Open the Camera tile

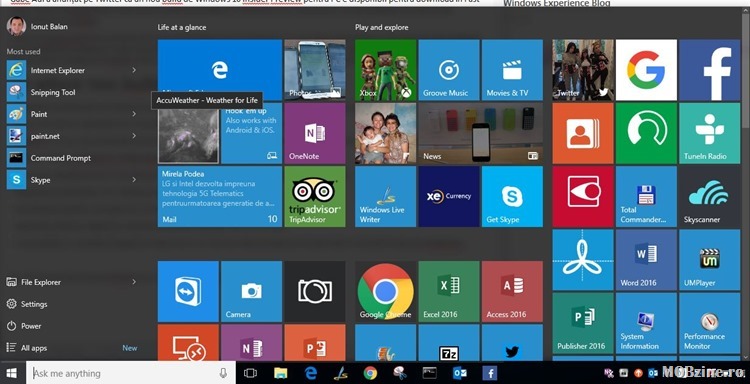[x=252, y=291]
